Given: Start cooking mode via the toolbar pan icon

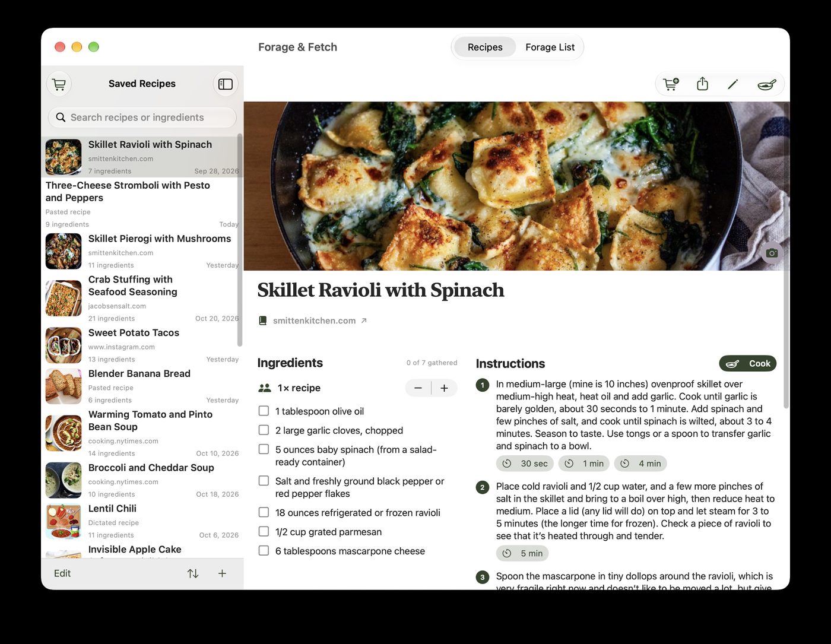Looking at the screenshot, I should [766, 84].
